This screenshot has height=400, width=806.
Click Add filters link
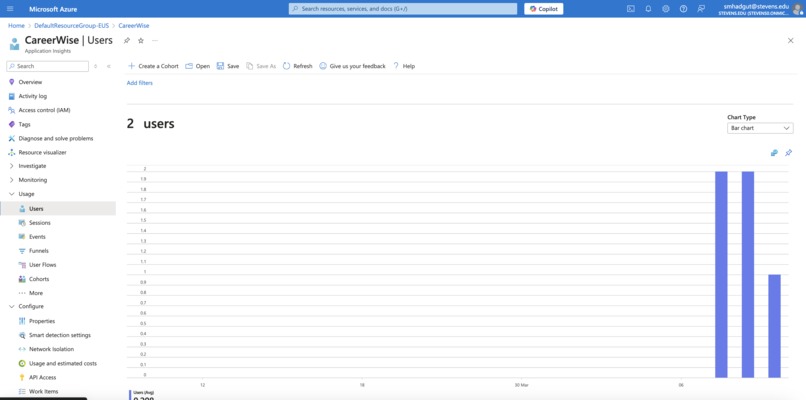click(x=140, y=83)
